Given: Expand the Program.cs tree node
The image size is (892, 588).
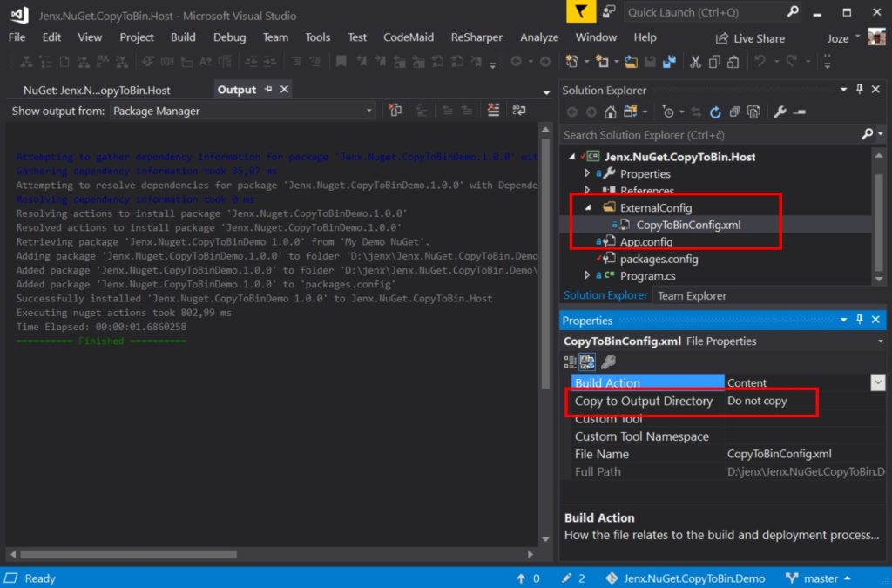Looking at the screenshot, I should tap(587, 275).
